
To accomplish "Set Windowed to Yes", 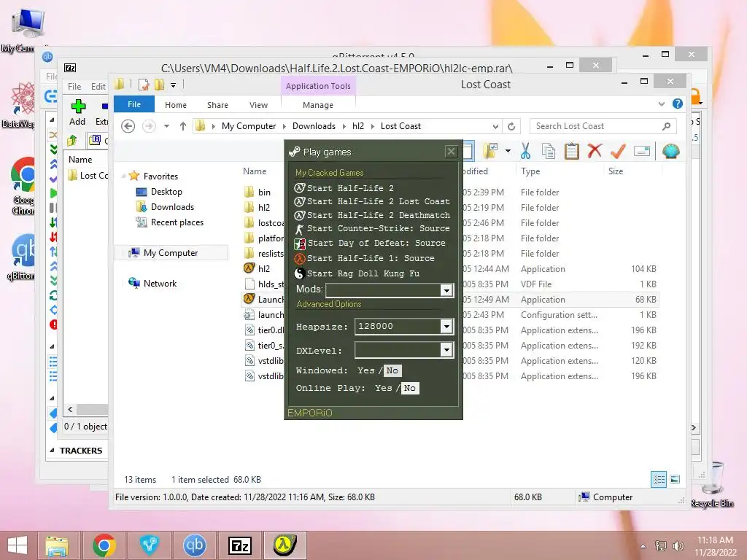I will (x=366, y=370).
